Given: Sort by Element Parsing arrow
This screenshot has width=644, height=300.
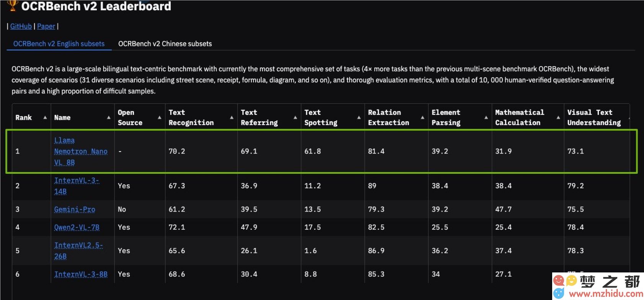Looking at the screenshot, I should pyautogui.click(x=486, y=117).
